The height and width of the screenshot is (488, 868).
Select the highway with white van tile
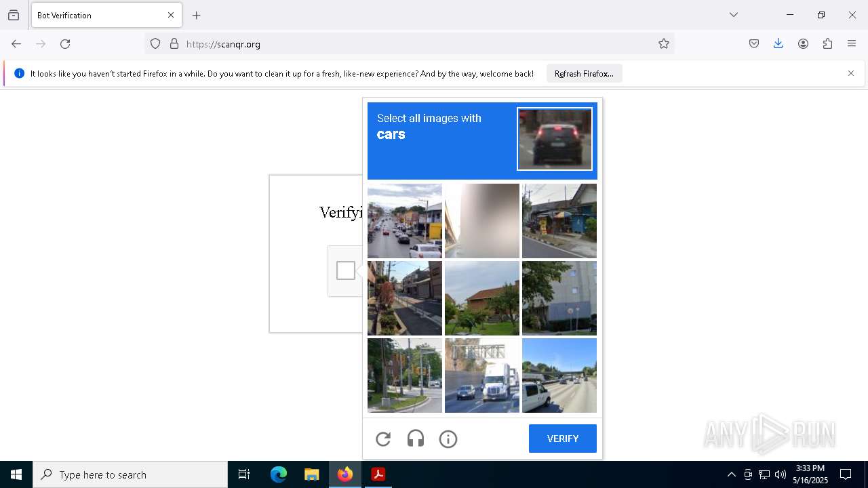click(x=559, y=375)
